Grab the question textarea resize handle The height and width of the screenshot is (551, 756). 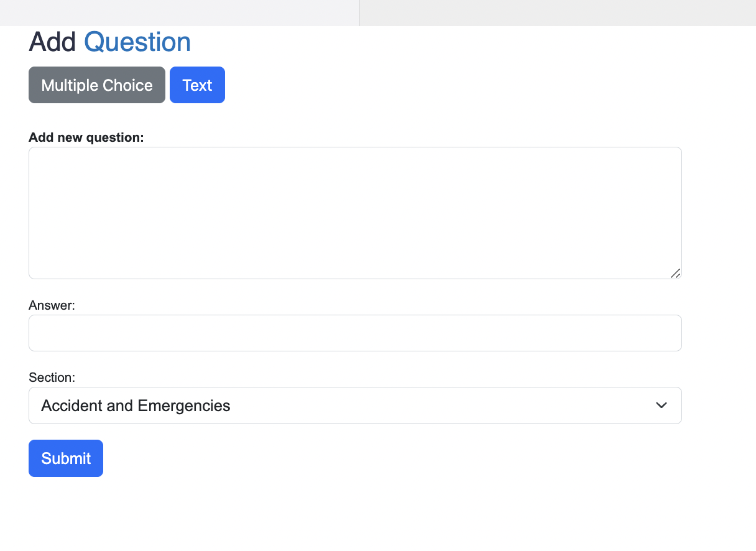[x=676, y=273]
